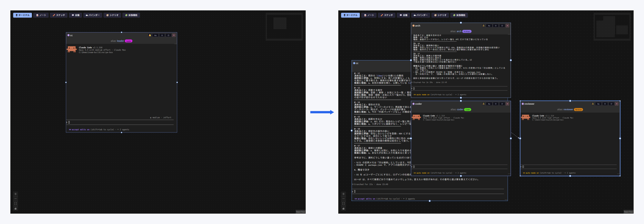
Task: Click the Aa font button in coder window
Action: coord(489,104)
